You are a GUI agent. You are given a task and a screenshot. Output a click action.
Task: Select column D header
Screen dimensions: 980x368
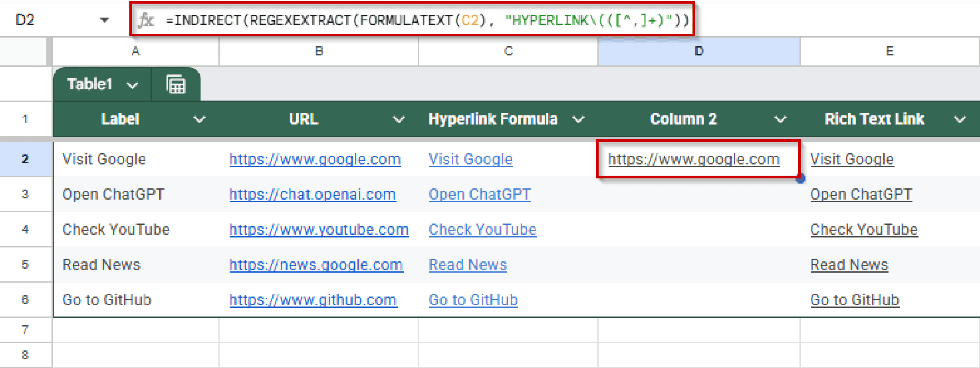(699, 51)
